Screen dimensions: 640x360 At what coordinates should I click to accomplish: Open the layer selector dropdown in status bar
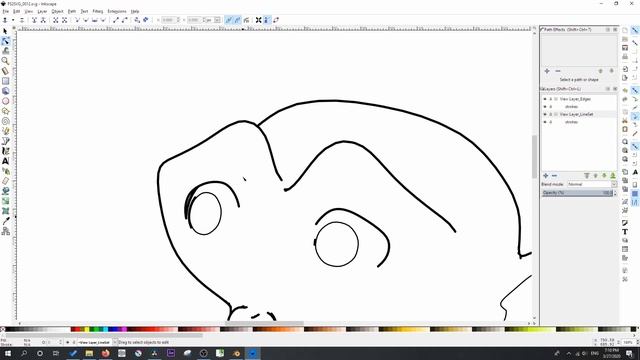coord(115,342)
